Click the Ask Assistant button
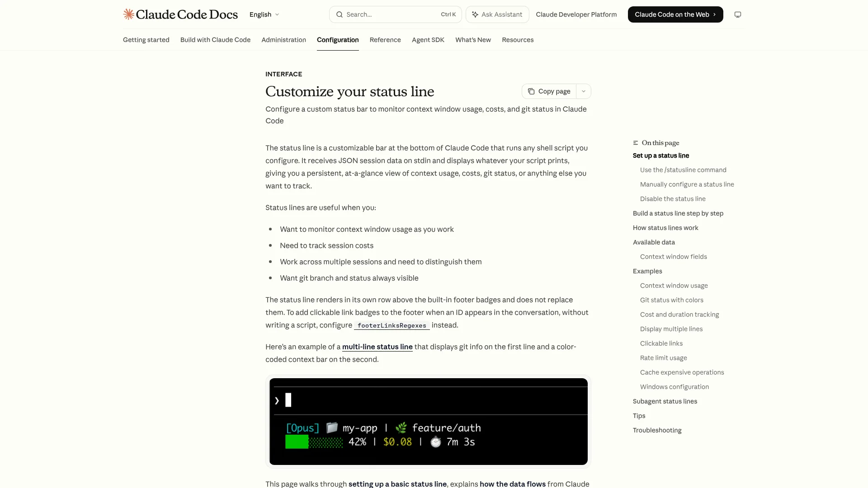The image size is (868, 488). (497, 14)
